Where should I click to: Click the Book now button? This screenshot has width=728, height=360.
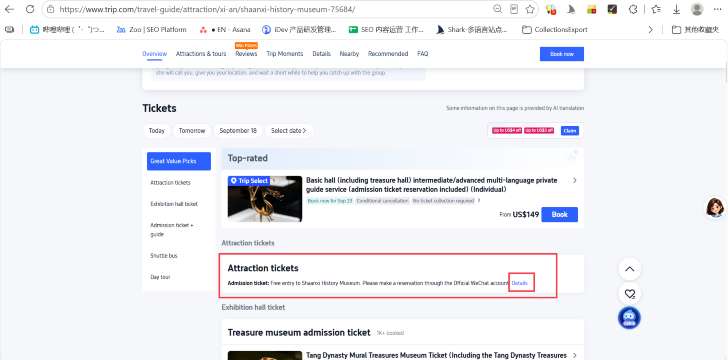click(x=562, y=54)
